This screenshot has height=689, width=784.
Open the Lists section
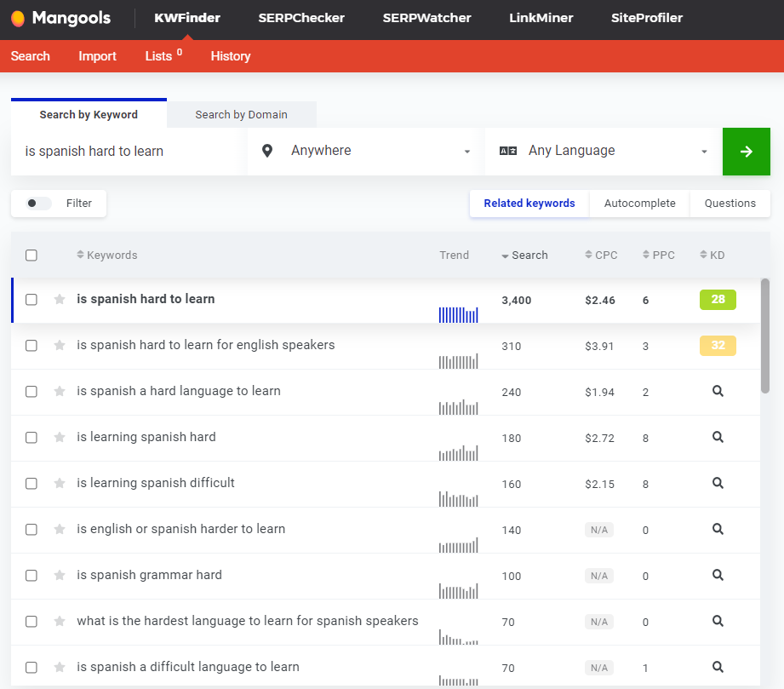click(163, 55)
